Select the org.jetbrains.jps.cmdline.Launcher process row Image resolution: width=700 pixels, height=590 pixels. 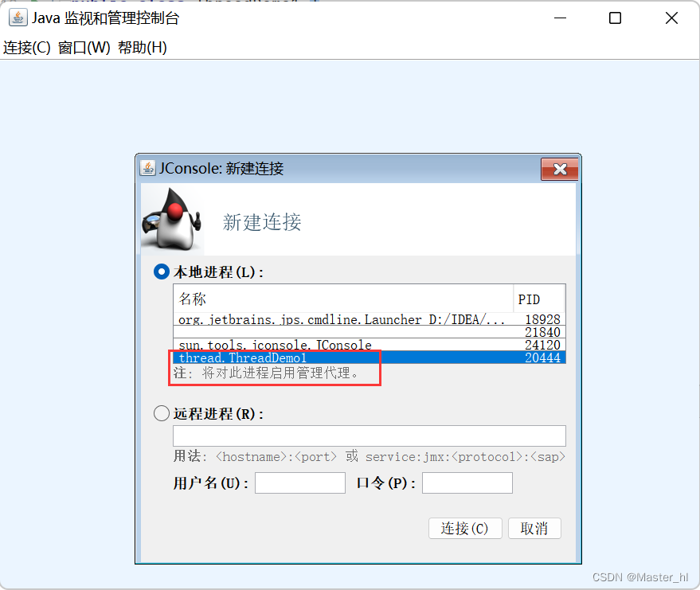point(370,319)
